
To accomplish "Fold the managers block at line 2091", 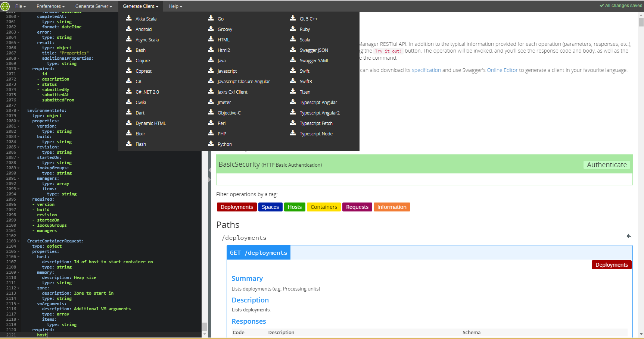I will 19,179.
